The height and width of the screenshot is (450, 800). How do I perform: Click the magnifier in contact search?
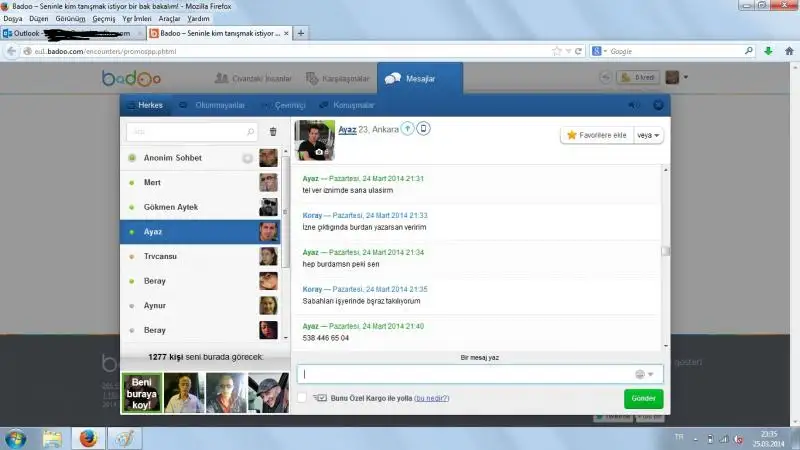pyautogui.click(x=251, y=132)
